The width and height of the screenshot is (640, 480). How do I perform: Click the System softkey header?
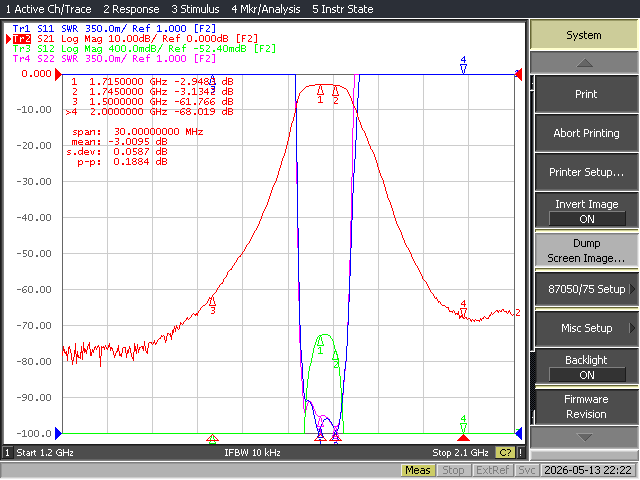(584, 35)
